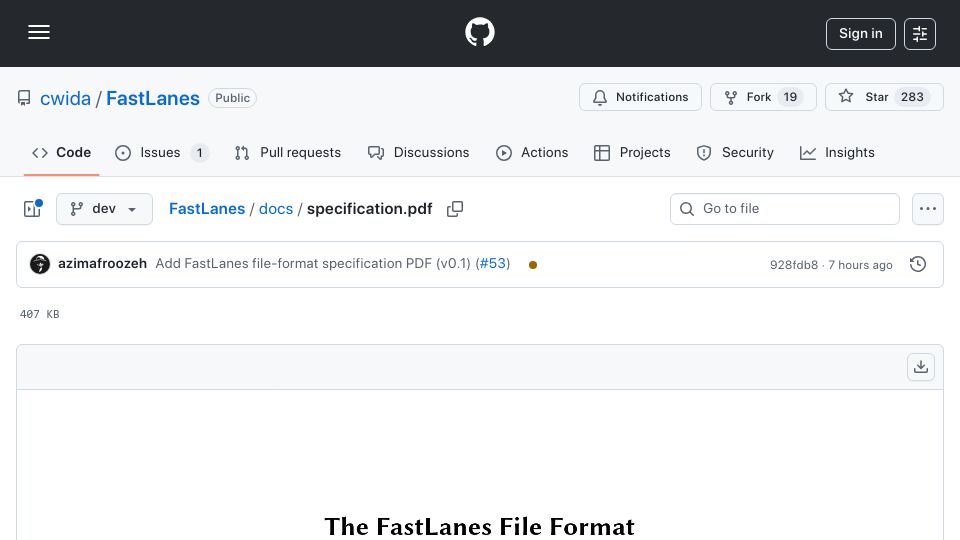Viewport: 960px width, 540px height.
Task: Open the dev branch dropdown
Action: 104,209
